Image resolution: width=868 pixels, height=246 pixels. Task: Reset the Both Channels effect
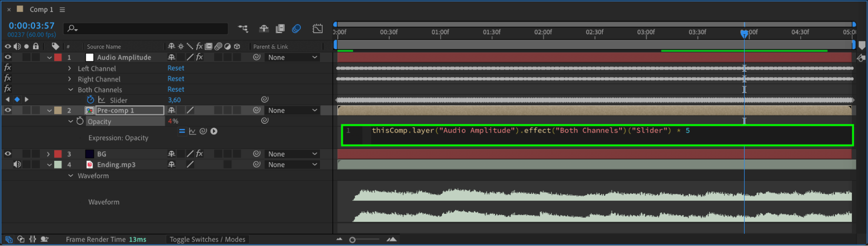point(176,90)
